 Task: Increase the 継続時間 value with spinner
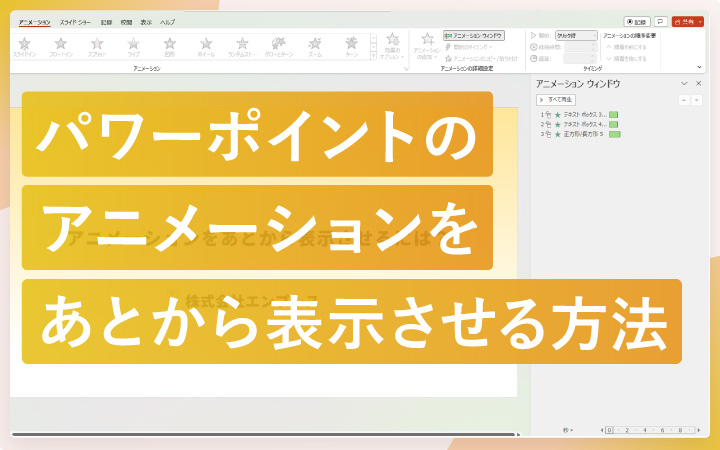pos(593,45)
